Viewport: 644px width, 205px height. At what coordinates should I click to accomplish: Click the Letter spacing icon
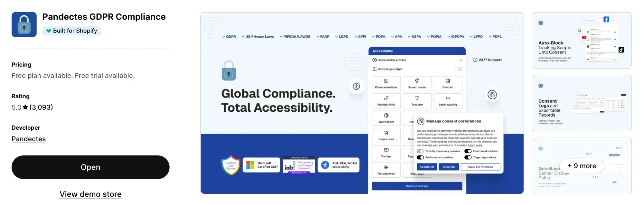(x=448, y=98)
